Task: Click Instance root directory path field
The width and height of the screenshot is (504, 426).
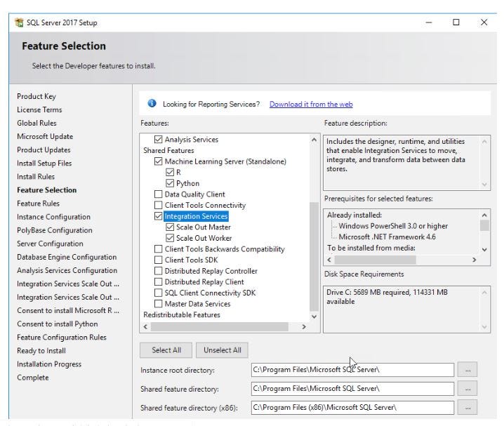Action: click(x=352, y=370)
